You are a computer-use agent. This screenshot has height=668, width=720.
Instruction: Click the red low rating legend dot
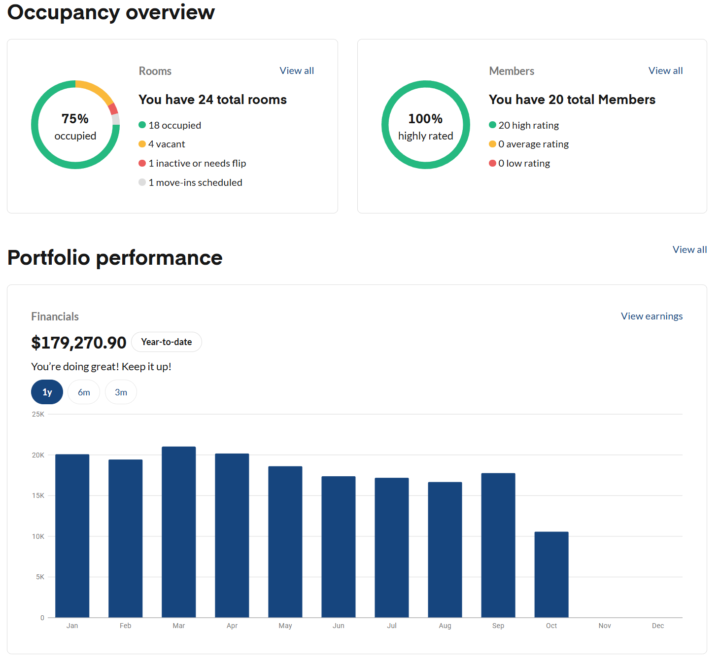(493, 163)
